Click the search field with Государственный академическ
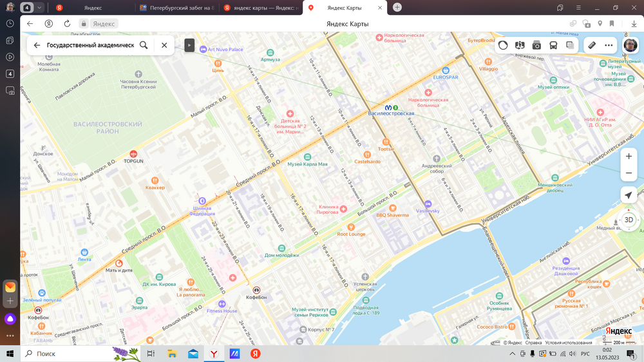 (90, 45)
